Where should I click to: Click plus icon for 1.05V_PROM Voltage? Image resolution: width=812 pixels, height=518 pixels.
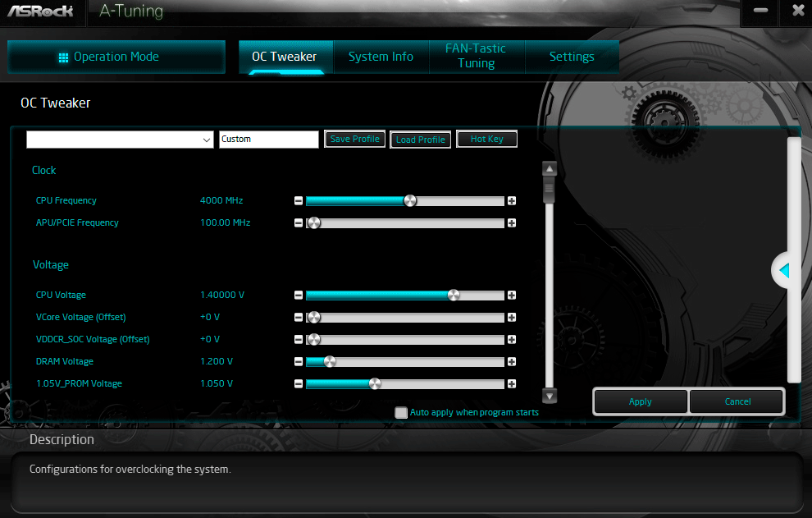point(512,384)
